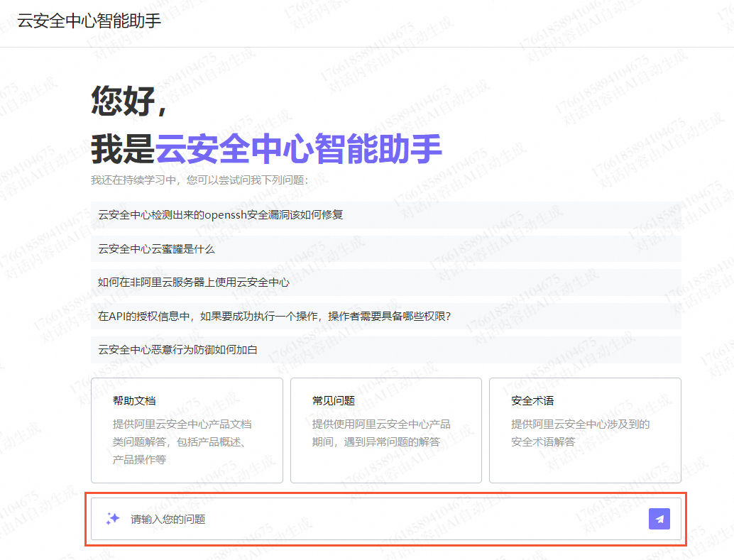Viewport: 734px width, 560px height.
Task: Open the 常见问题 card
Action: [x=386, y=430]
